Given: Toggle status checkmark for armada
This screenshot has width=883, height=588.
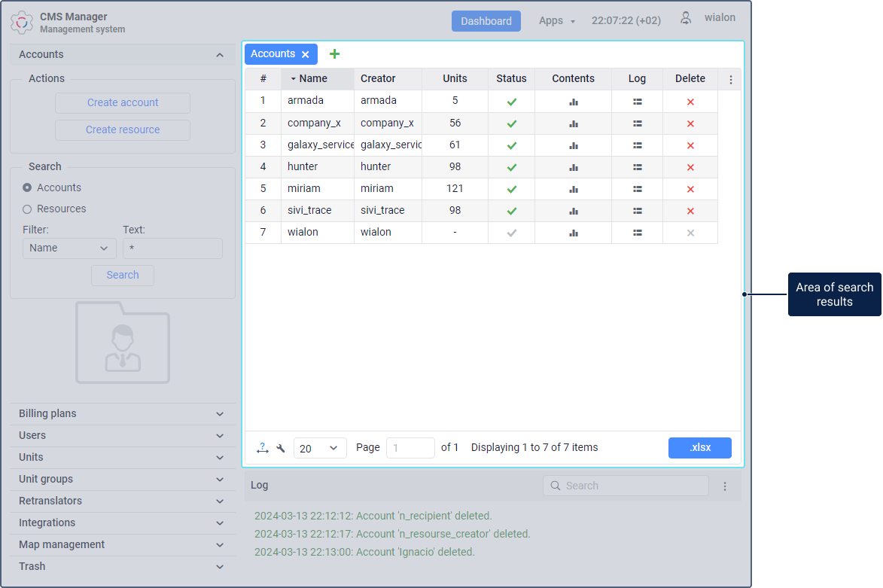Looking at the screenshot, I should click(511, 102).
